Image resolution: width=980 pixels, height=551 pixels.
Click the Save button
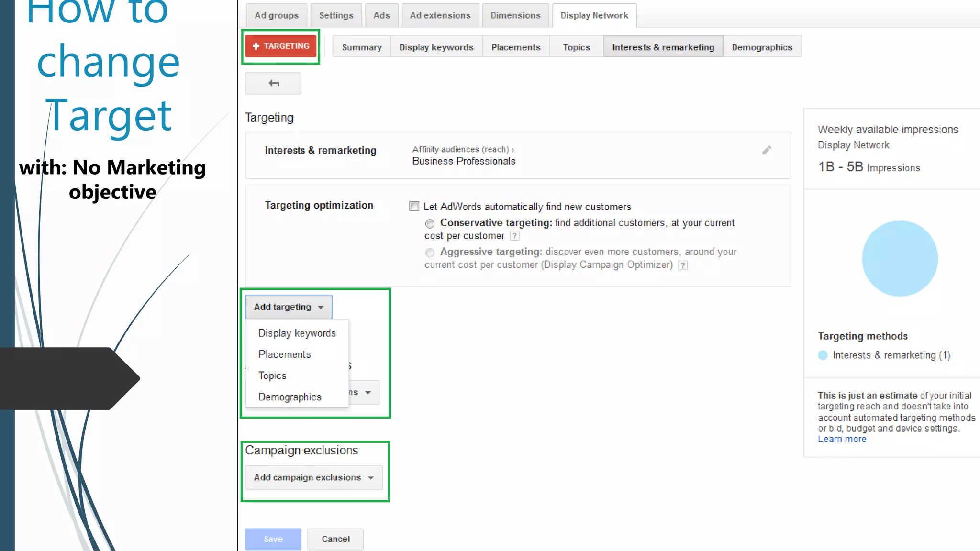click(x=273, y=539)
